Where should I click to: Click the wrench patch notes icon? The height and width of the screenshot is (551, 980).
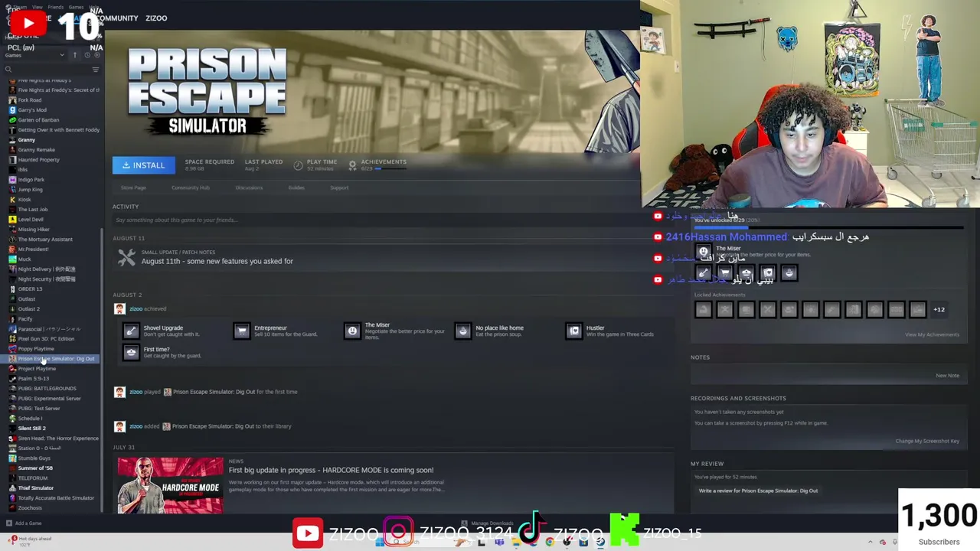click(x=126, y=258)
